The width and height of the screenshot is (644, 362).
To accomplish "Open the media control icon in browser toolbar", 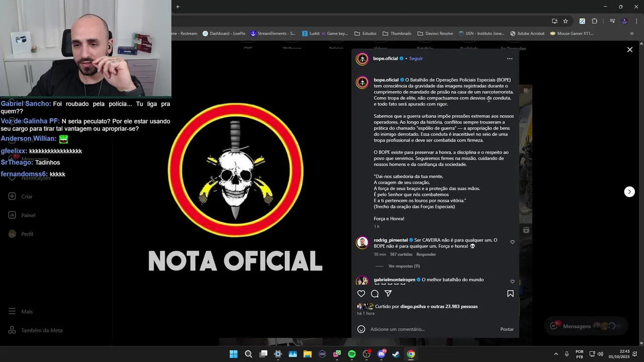I will pos(612,21).
